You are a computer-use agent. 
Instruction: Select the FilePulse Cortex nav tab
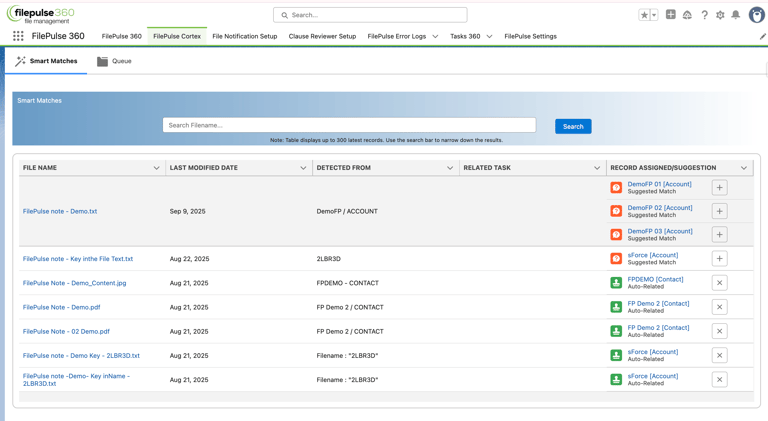click(x=177, y=36)
